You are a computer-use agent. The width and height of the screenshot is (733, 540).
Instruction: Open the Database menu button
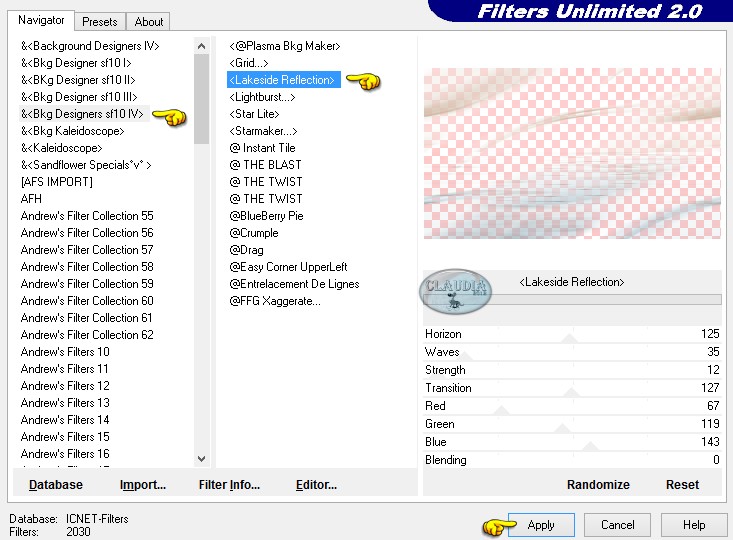coord(56,485)
